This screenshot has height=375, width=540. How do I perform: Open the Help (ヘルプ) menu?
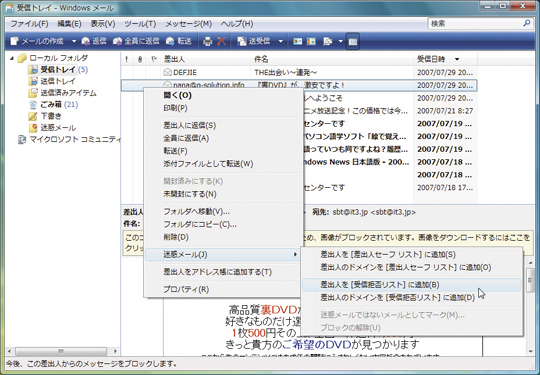tap(237, 24)
